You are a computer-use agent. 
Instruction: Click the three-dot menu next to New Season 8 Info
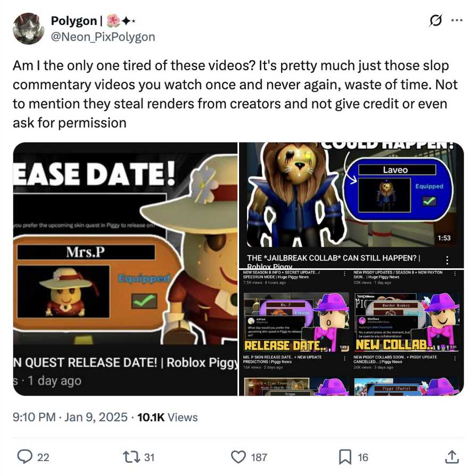pos(344,274)
